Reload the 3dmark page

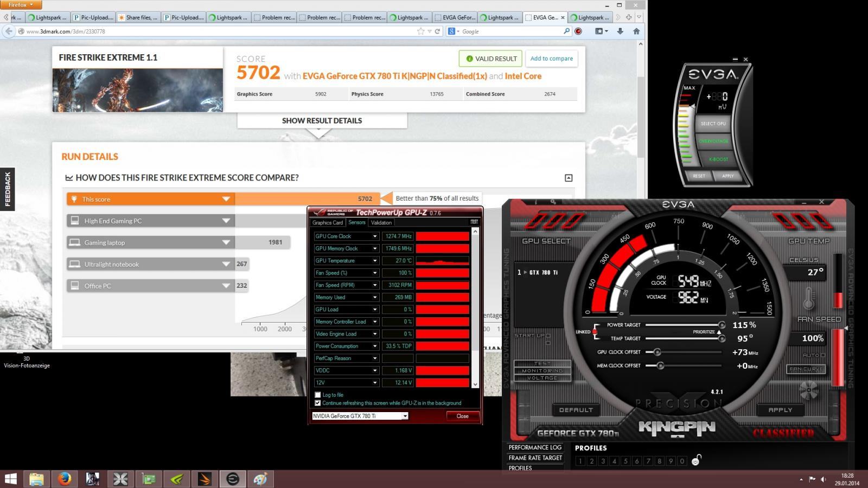pyautogui.click(x=437, y=31)
